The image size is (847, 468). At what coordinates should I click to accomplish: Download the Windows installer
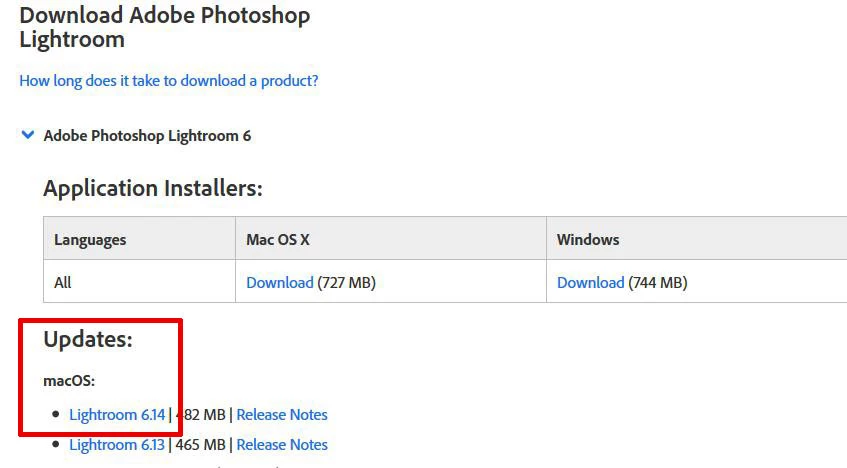pyautogui.click(x=590, y=283)
